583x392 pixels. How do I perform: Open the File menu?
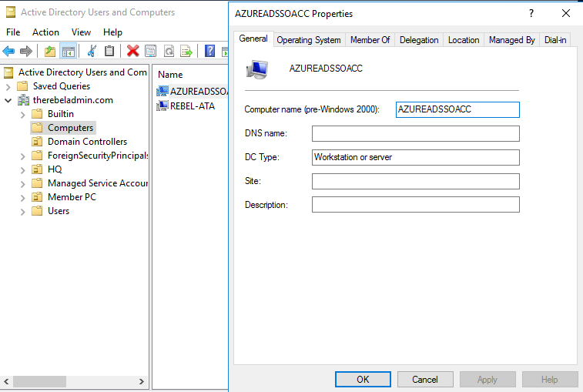coord(13,32)
